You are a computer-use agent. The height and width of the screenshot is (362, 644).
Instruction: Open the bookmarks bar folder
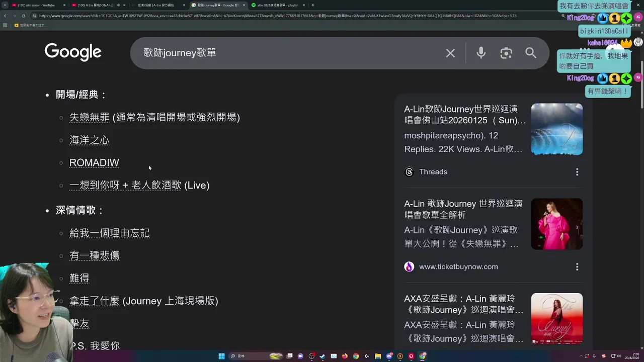point(30,25)
